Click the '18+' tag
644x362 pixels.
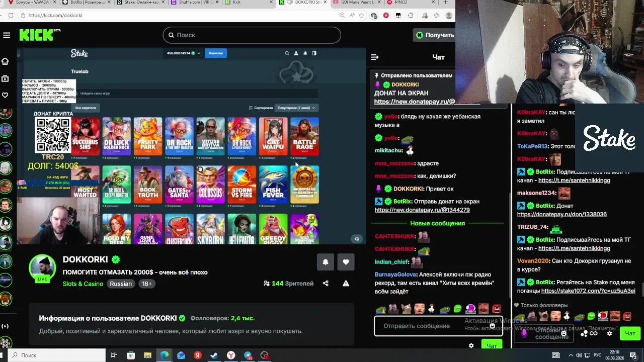pos(147,284)
